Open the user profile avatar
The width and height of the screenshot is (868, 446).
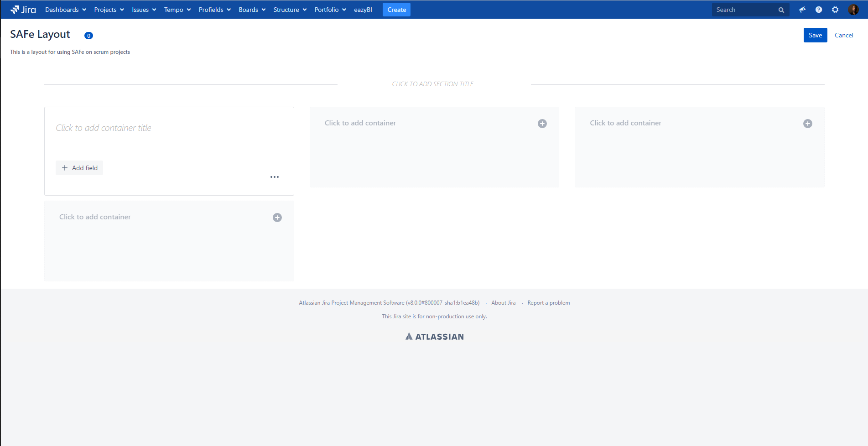pos(853,10)
